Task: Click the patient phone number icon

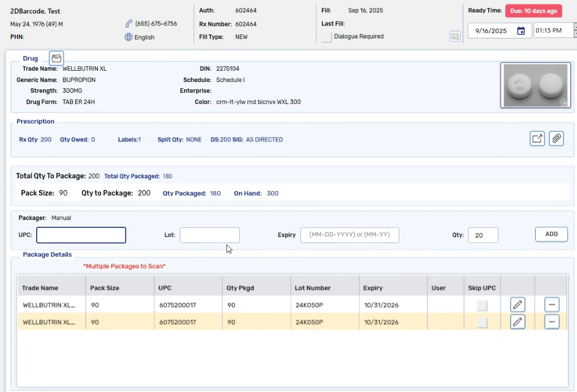Action: point(129,24)
